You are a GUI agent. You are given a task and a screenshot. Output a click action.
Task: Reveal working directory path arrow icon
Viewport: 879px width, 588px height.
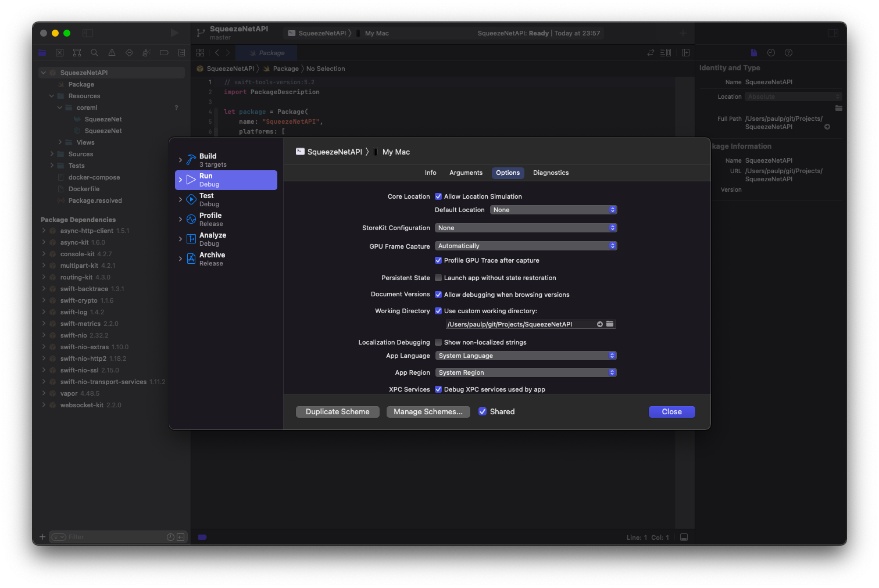coord(600,324)
